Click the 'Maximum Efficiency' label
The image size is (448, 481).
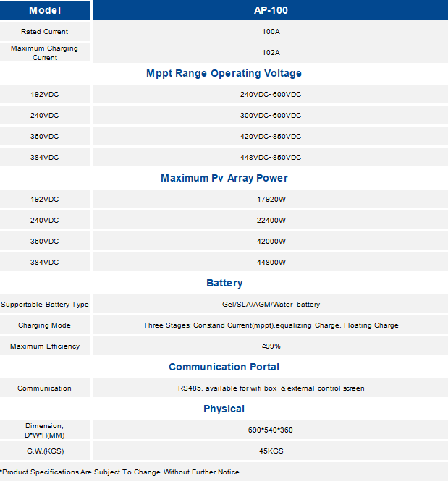click(45, 346)
